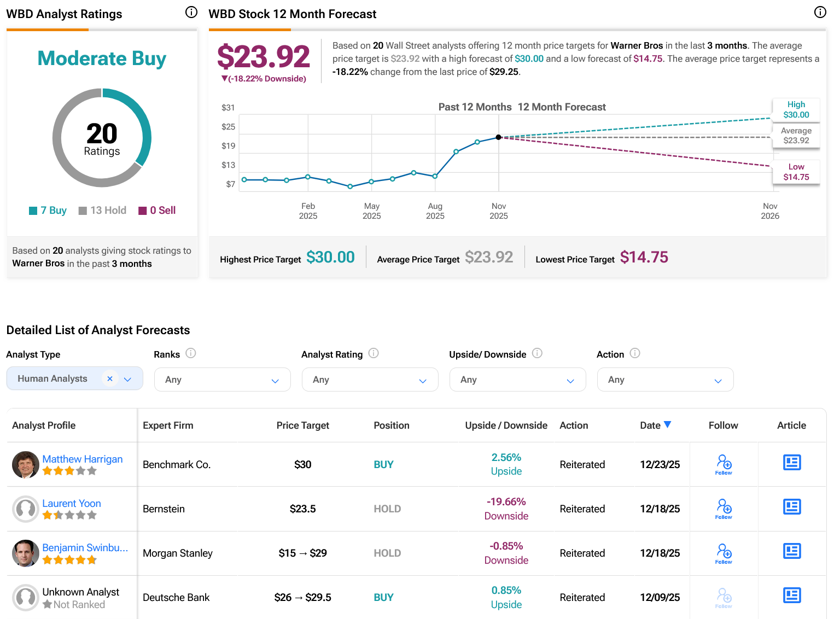Viewport: 840px width, 619px height.
Task: Follow analyst Benjamin Swinburne
Action: (x=724, y=552)
